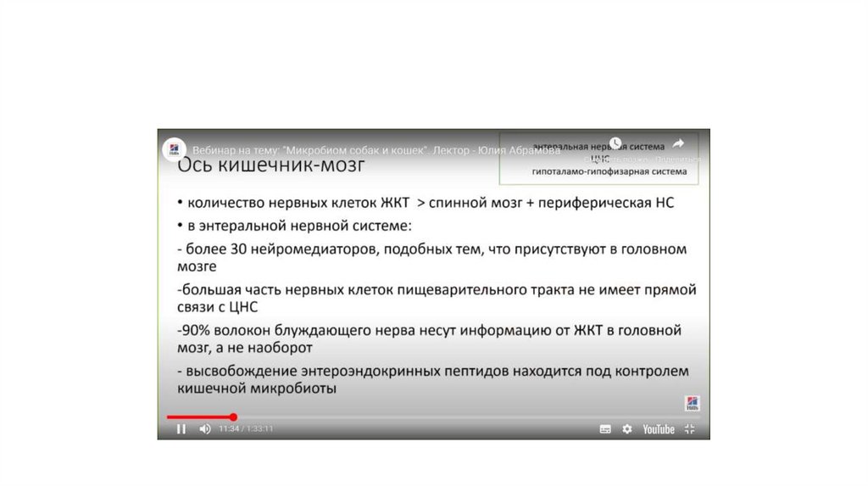This screenshot has width=868, height=487.
Task: Click 'гипоталамо-гипофизарная система' text
Action: (x=609, y=171)
